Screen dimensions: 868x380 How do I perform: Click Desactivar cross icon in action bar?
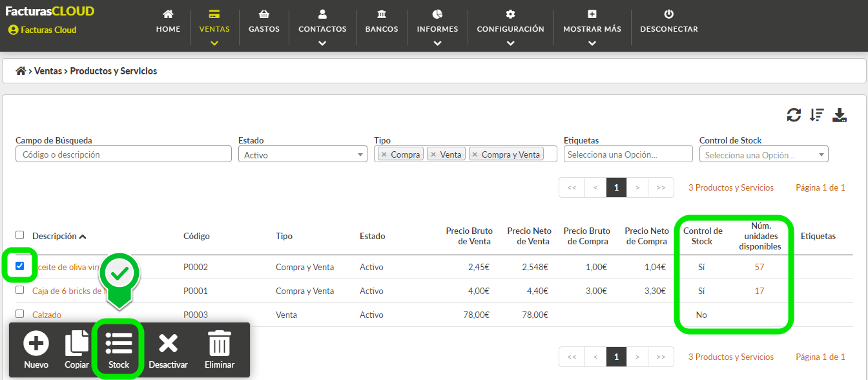pos(168,344)
